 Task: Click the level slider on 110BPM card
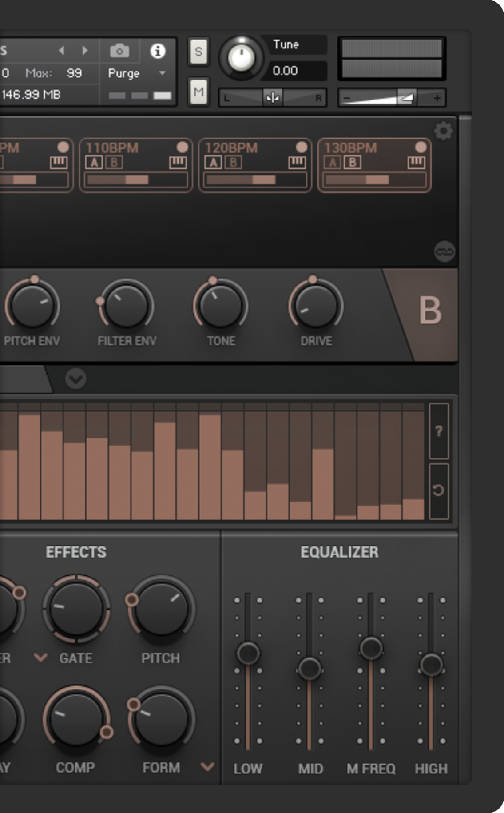point(136,180)
